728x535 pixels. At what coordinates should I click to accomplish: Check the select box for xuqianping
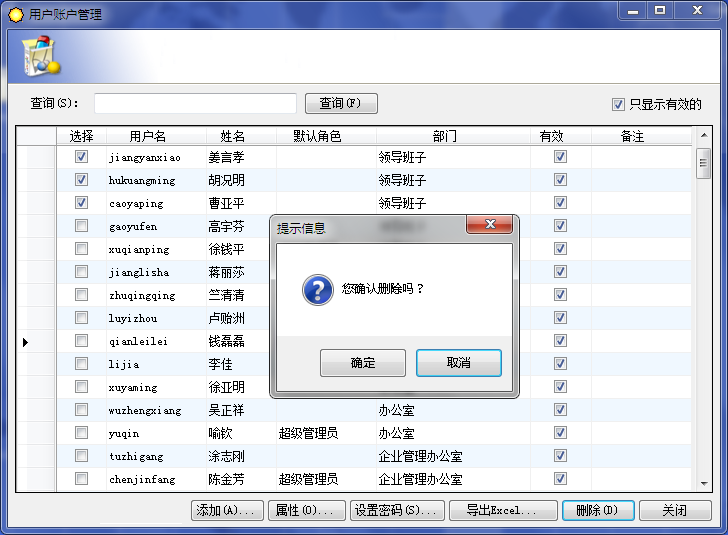click(81, 248)
